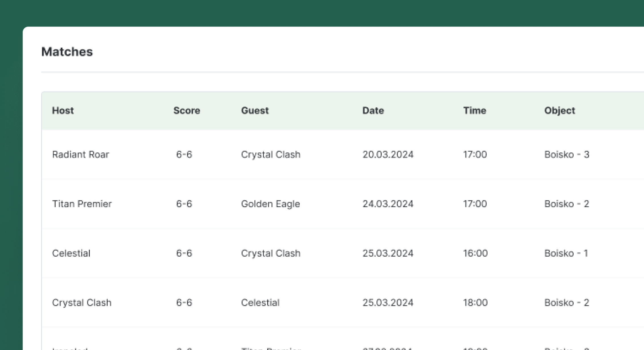Click Celestial in the Host column
The width and height of the screenshot is (644, 350).
[x=71, y=253]
